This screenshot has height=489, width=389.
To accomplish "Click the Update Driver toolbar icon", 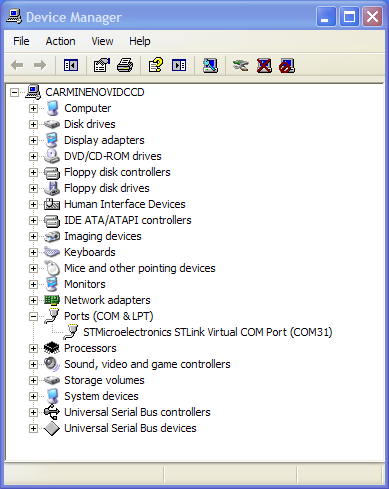I will (x=241, y=65).
